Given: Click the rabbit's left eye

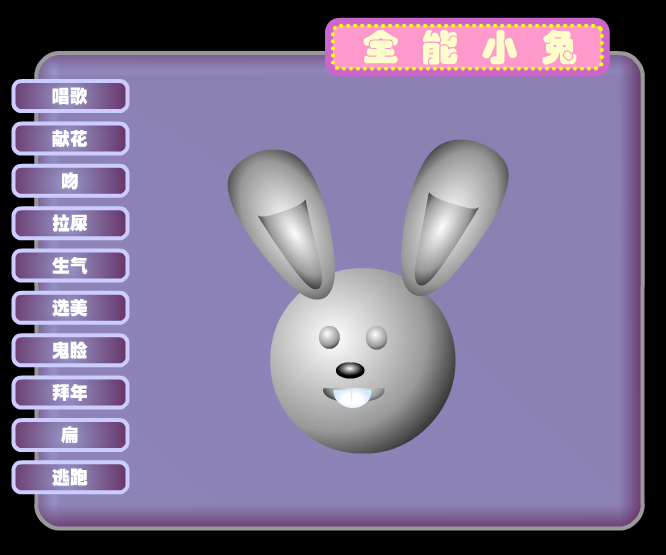Looking at the screenshot, I should click(329, 338).
